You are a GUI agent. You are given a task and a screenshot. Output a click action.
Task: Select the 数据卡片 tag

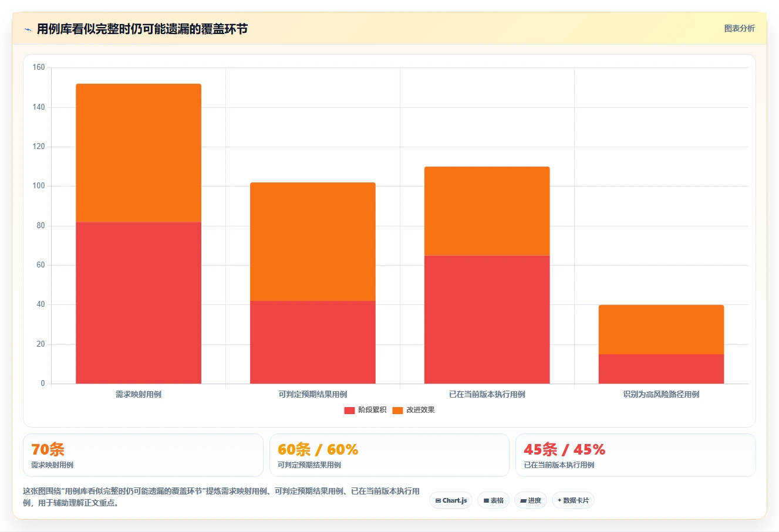tap(573, 500)
